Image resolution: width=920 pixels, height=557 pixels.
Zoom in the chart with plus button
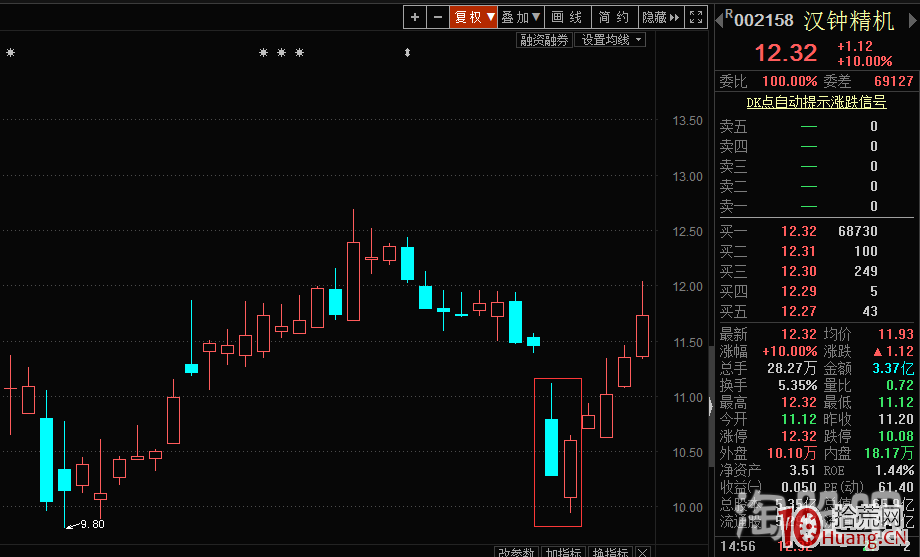[x=415, y=17]
